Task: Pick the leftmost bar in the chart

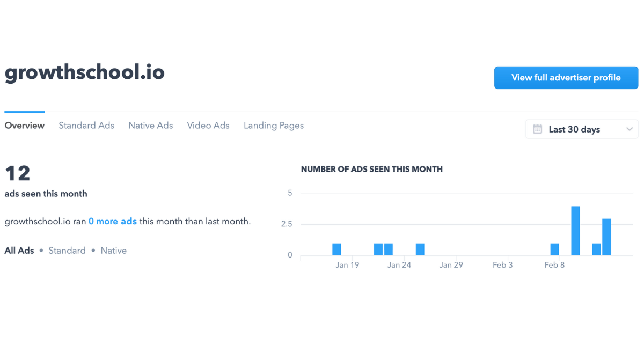Action: coord(336,249)
